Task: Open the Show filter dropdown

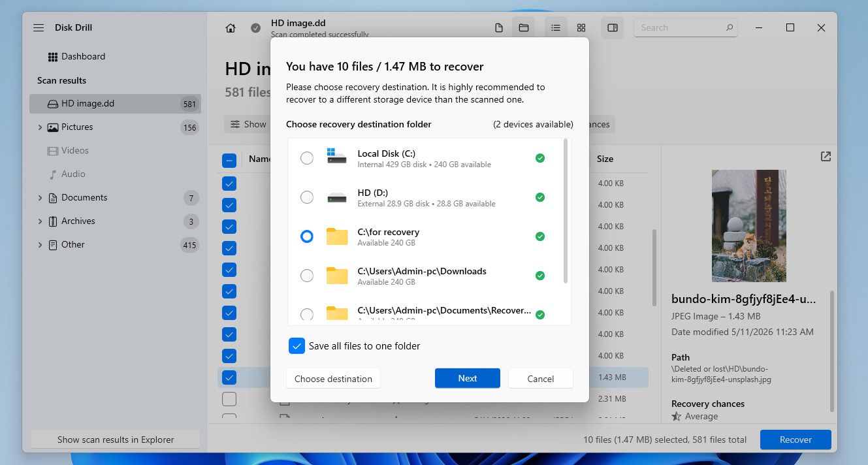Action: tap(248, 124)
